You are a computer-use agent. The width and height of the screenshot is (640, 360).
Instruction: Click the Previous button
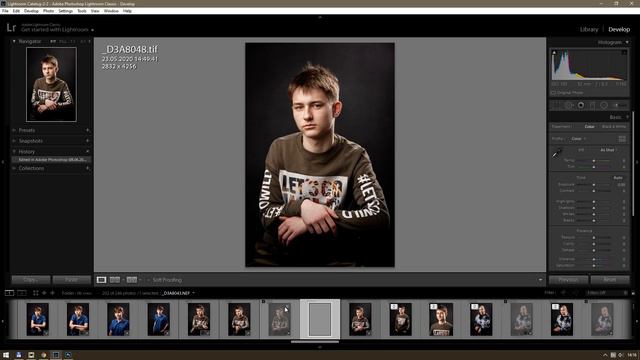click(569, 280)
